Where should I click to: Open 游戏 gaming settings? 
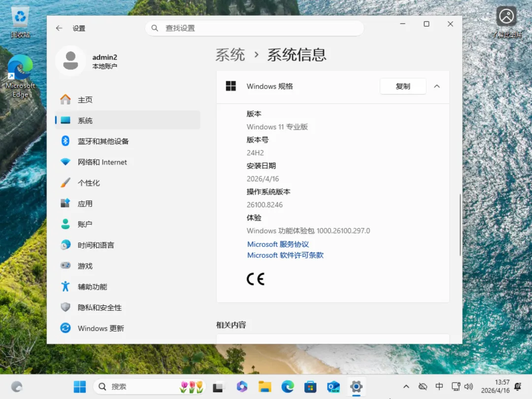[x=127, y=266]
